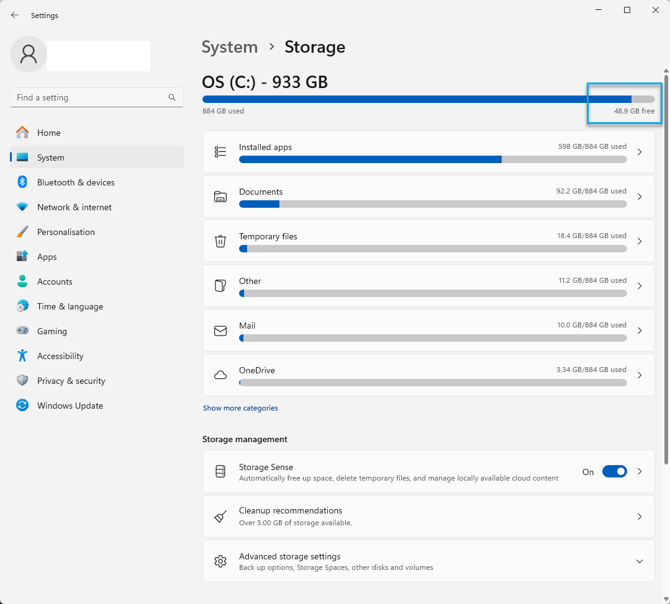Click Show more categories link
The width and height of the screenshot is (670, 604).
coord(240,408)
